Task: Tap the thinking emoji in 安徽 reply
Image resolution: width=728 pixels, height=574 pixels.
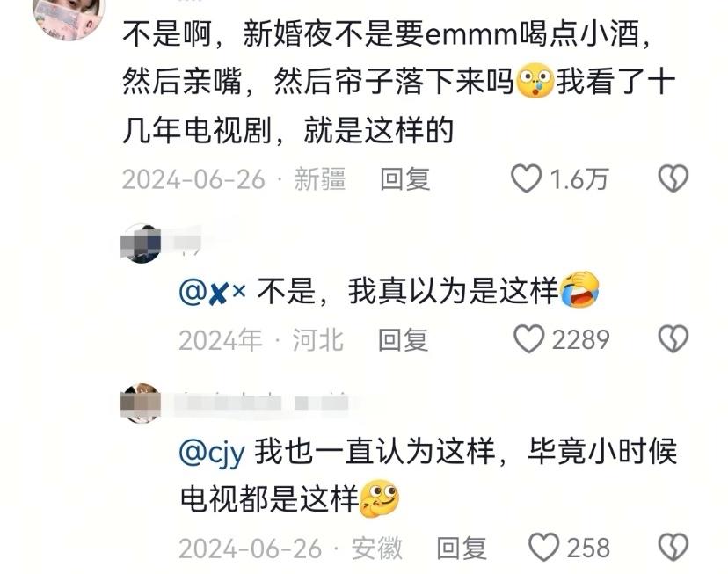Action: coord(379,499)
